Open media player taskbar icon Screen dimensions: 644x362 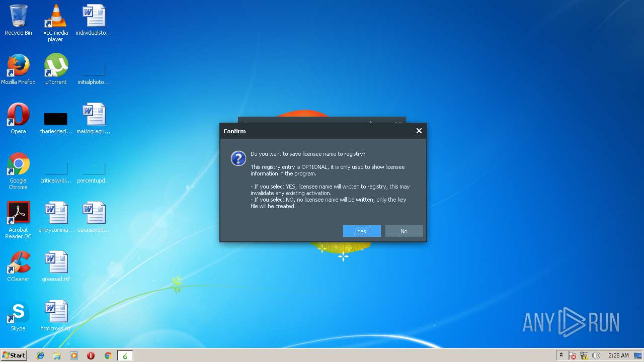click(x=74, y=355)
